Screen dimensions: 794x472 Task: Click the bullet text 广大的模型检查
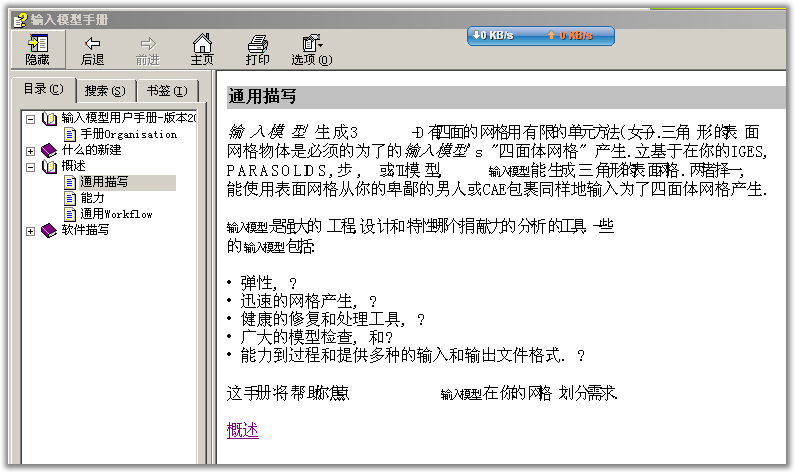(x=296, y=337)
